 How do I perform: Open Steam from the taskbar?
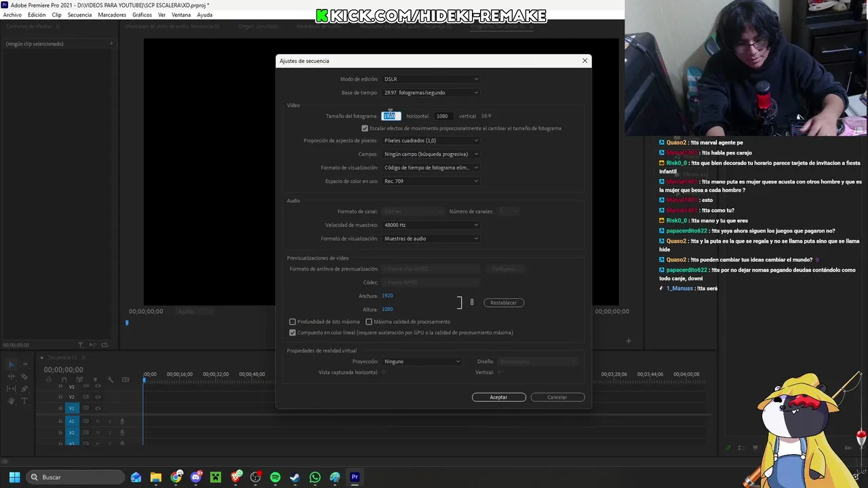tap(294, 477)
